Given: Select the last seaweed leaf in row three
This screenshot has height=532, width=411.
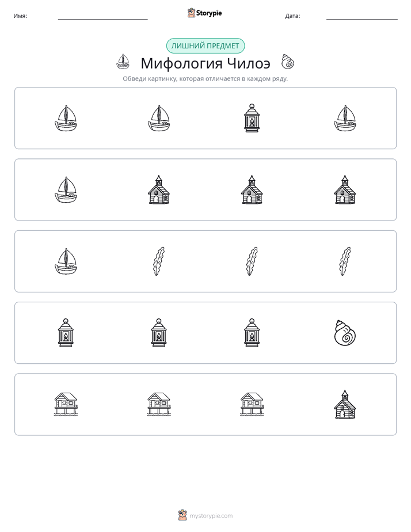Looking at the screenshot, I should click(x=345, y=261).
